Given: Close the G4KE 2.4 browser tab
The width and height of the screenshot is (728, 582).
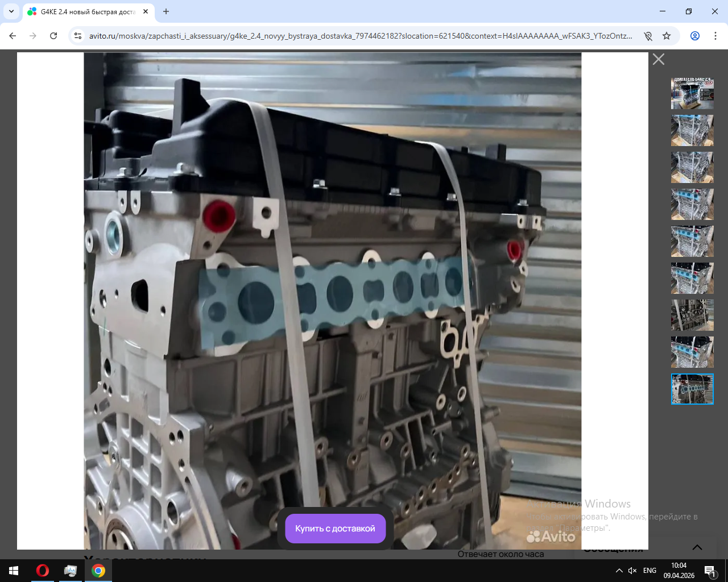Looking at the screenshot, I should coord(146,11).
